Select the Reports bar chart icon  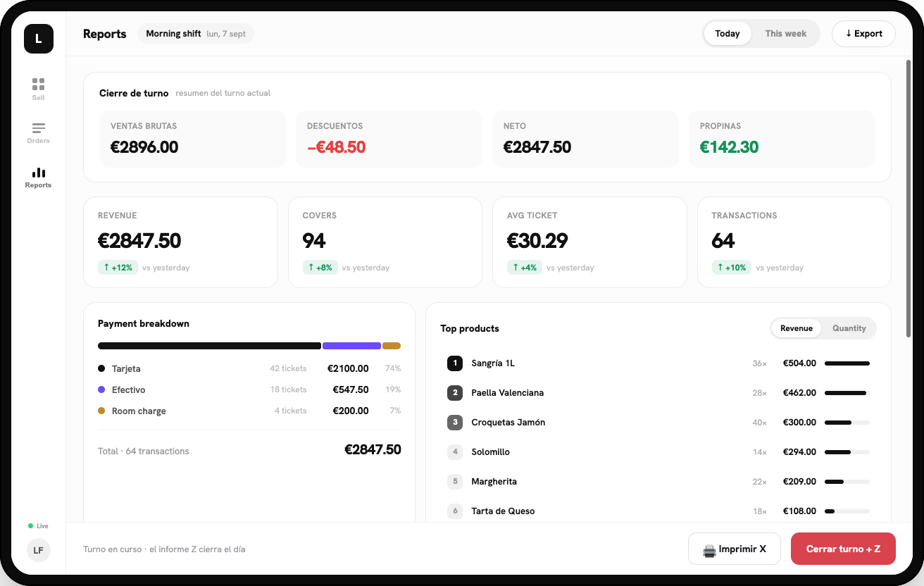pos(38,172)
